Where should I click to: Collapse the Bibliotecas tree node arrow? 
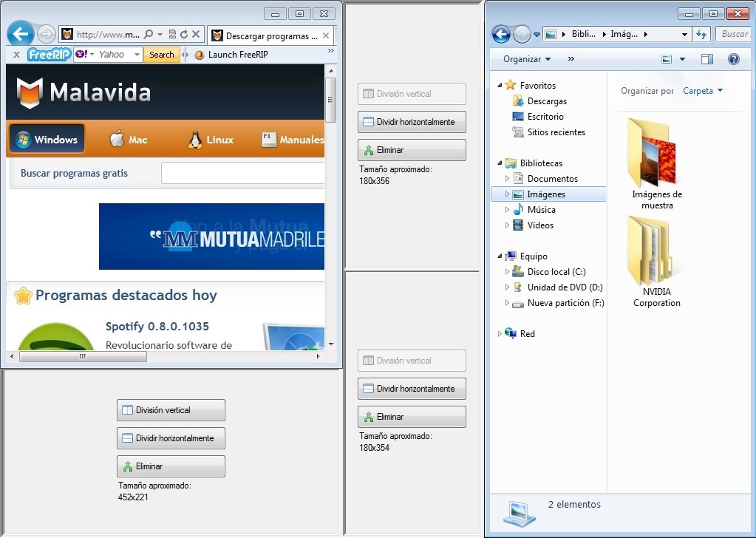(x=500, y=163)
